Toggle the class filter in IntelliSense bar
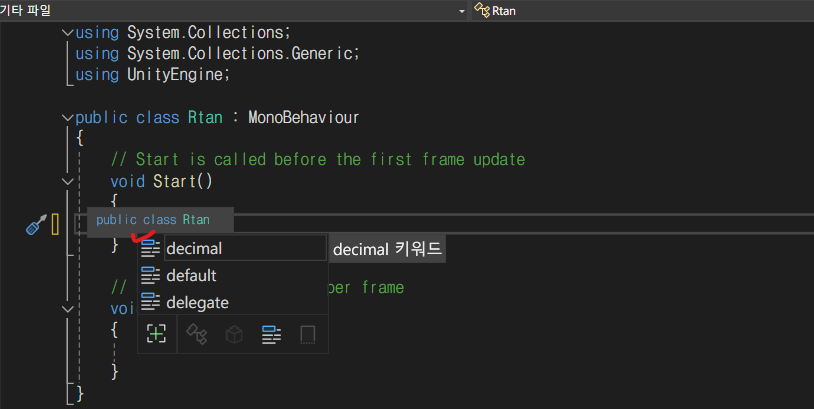The width and height of the screenshot is (814, 409). pos(197,334)
